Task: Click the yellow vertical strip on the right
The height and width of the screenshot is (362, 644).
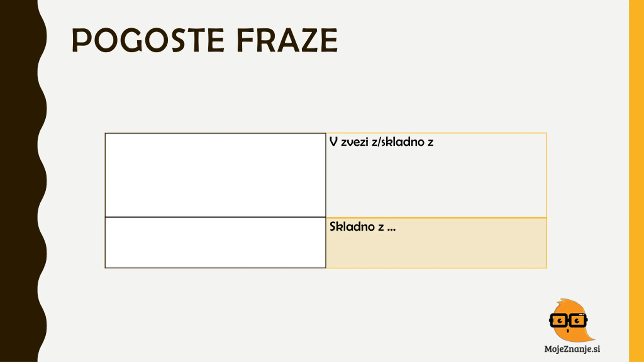Action: [x=636, y=181]
